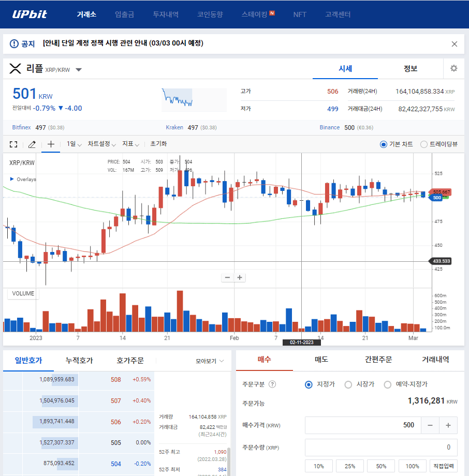Viewport: 469px width, 476px height.
Task: Click the 초기화 reset button
Action: coord(158,144)
